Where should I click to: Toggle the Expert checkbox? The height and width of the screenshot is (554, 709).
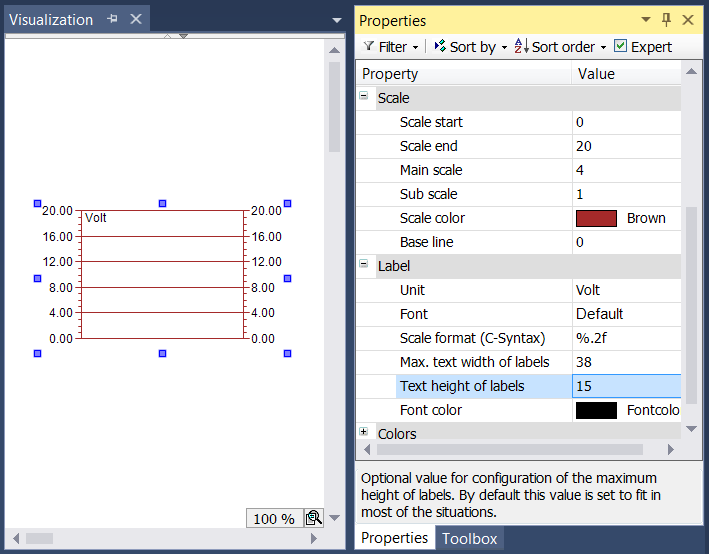coord(620,46)
